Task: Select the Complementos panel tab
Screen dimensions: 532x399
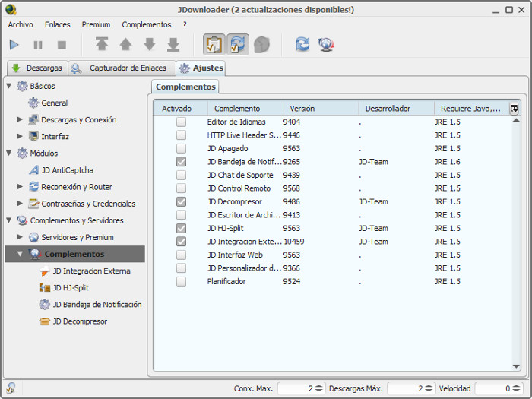Action: 185,87
